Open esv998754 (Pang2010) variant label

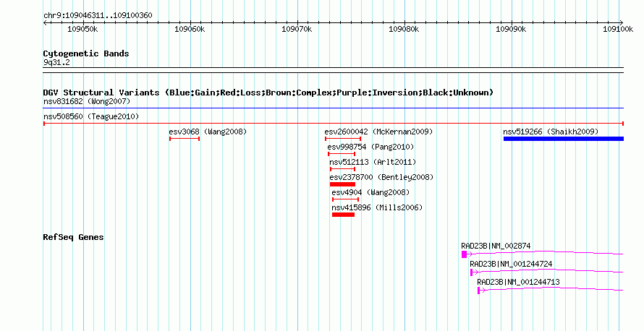pyautogui.click(x=370, y=147)
